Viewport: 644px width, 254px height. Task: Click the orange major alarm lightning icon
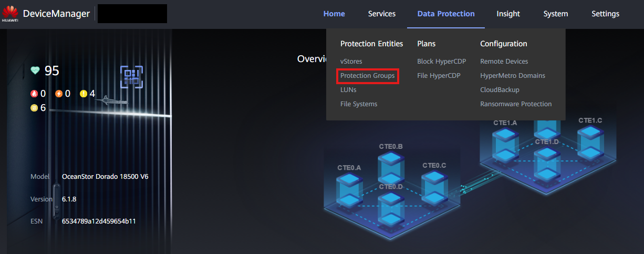click(x=59, y=94)
